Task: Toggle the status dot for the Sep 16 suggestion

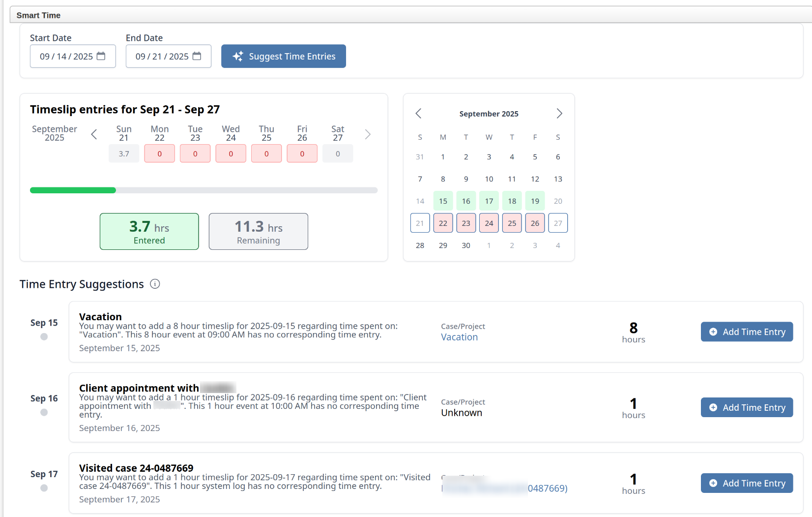Action: (x=44, y=412)
